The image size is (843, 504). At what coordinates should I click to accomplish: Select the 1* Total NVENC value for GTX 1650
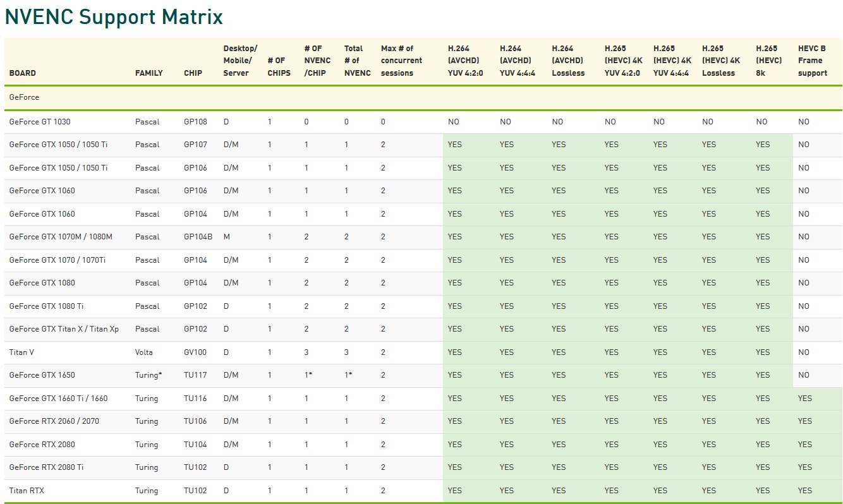348,375
